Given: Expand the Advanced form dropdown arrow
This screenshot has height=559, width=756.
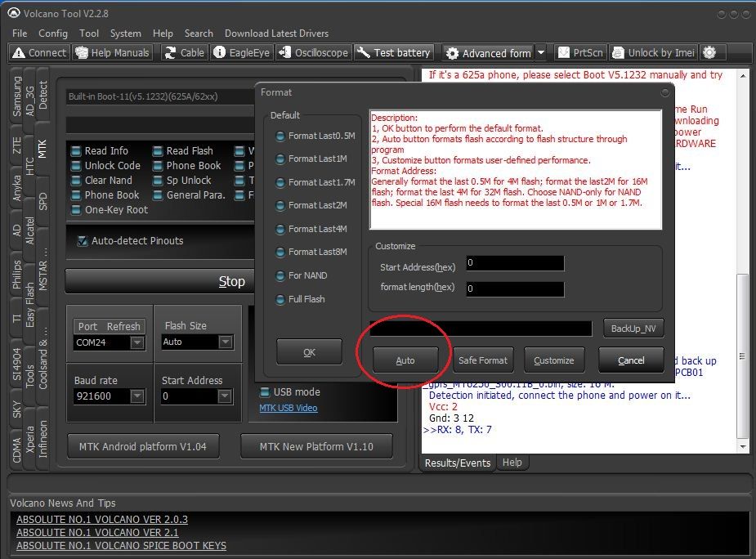Looking at the screenshot, I should [540, 52].
